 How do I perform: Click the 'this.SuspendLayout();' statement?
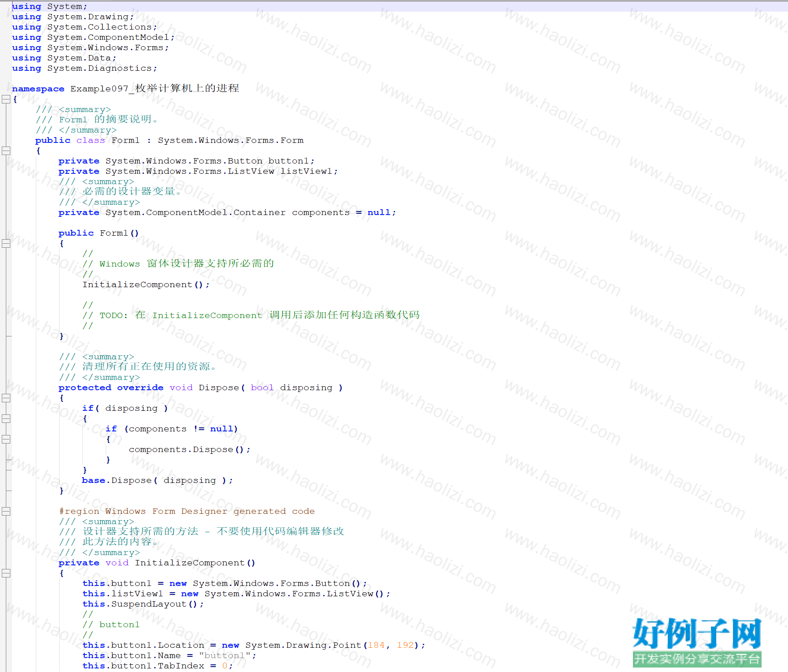[143, 604]
